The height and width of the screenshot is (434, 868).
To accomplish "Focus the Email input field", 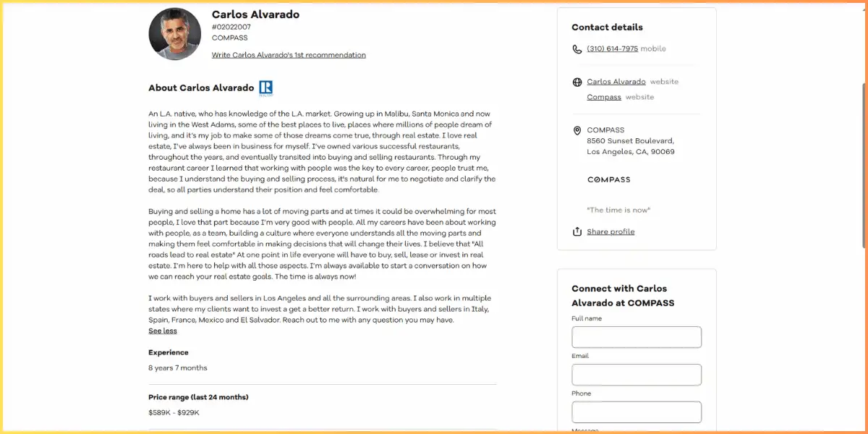I will coord(637,375).
